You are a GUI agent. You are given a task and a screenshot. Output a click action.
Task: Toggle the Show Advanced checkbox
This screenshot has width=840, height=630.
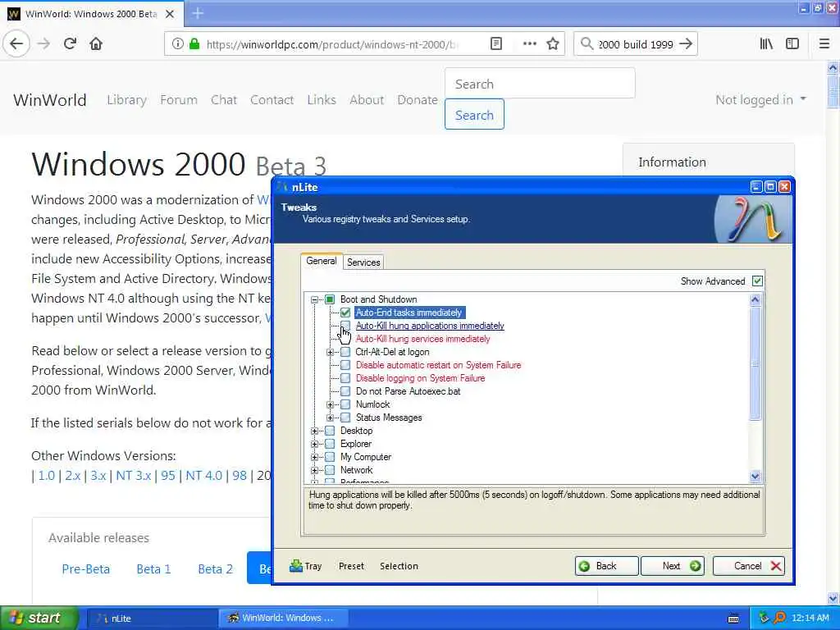click(x=757, y=281)
